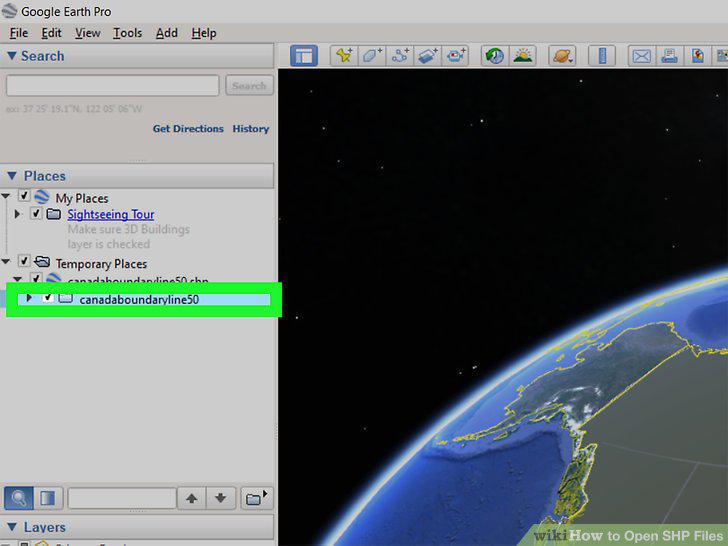
Task: Click the Places search magnifier icon
Action: [x=19, y=499]
